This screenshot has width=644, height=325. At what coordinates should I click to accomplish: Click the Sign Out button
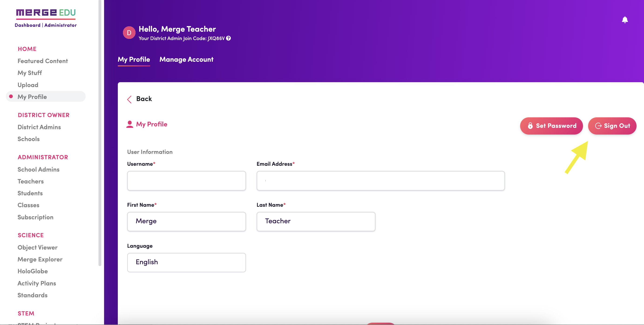[x=612, y=126]
